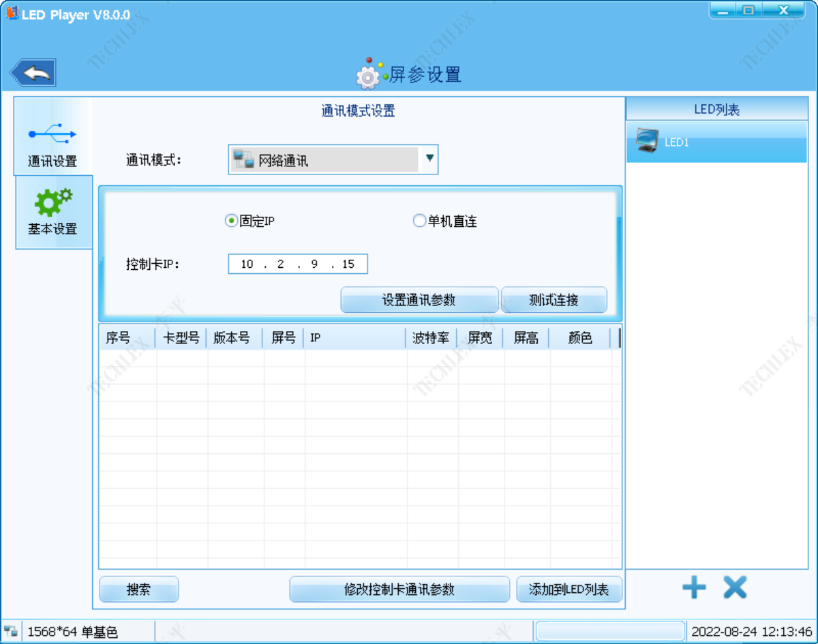The image size is (818, 644).
Task: Click the 设置通讯参数 button
Action: point(419,300)
